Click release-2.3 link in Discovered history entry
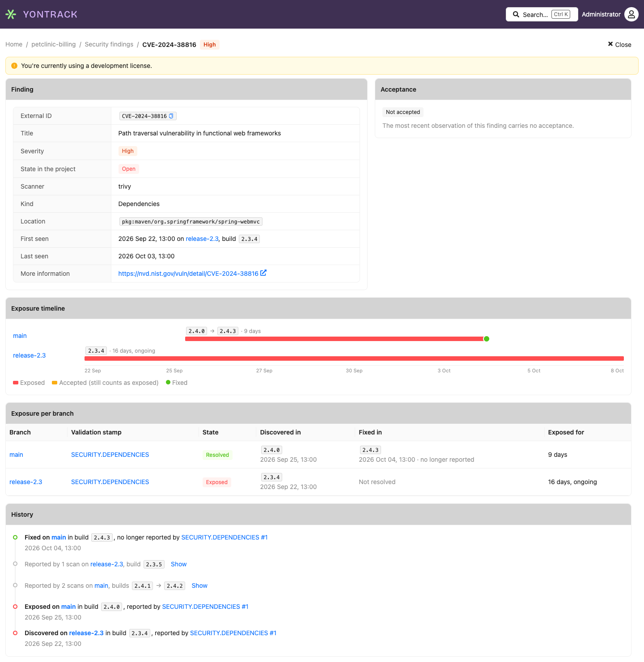 coord(86,633)
